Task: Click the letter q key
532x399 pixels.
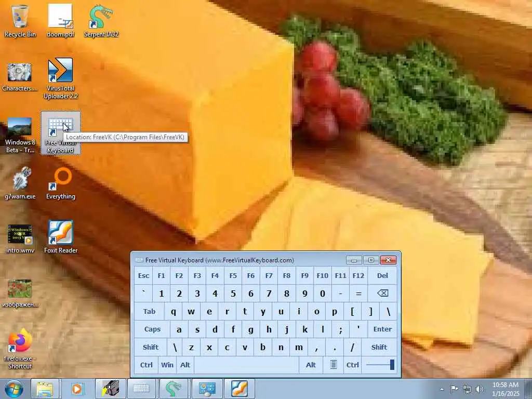Action: (174, 312)
